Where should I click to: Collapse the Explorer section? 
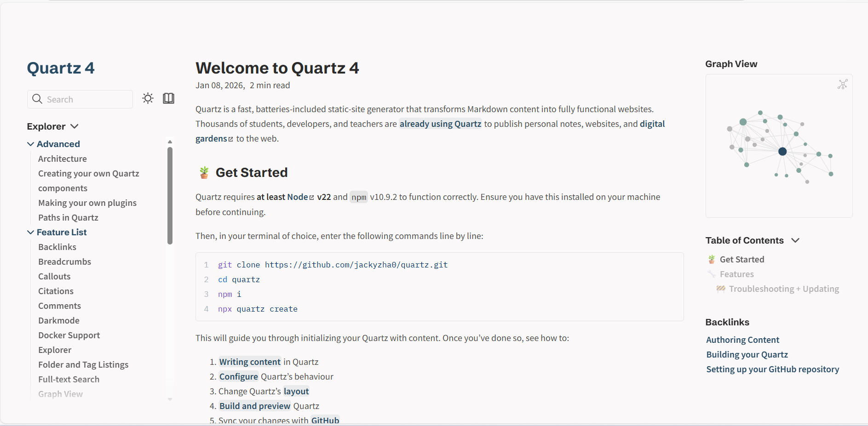[x=75, y=126]
